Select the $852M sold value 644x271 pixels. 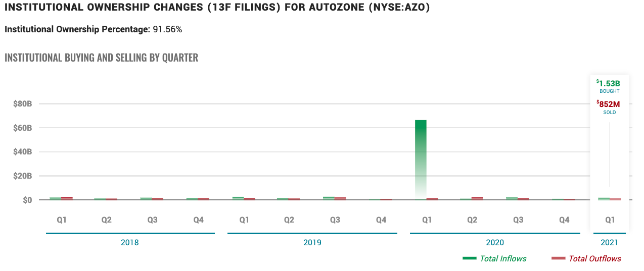(609, 104)
